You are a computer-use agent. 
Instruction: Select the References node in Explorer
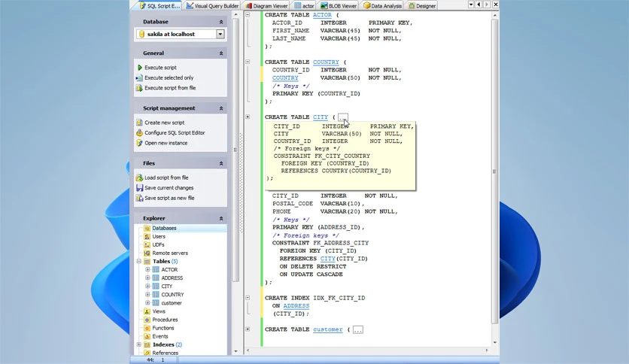pos(165,353)
